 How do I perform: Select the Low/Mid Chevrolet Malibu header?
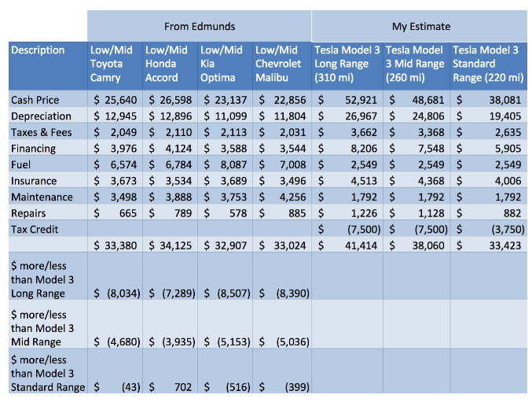pyautogui.click(x=281, y=64)
